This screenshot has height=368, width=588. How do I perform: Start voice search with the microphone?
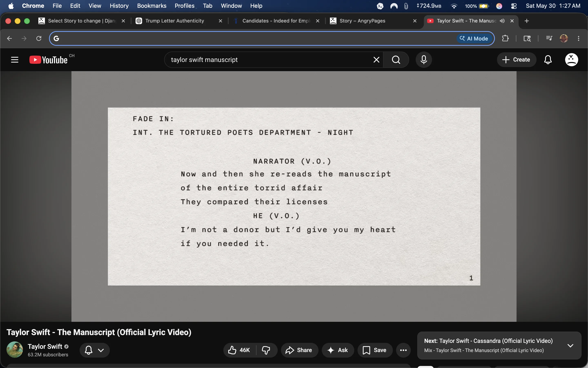click(x=424, y=60)
